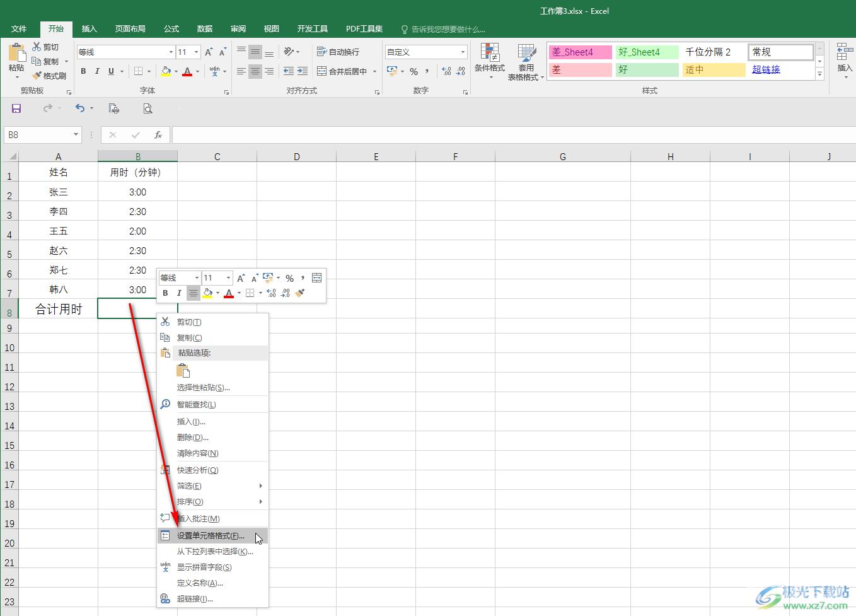Apply the 适中 cell style
The height and width of the screenshot is (616, 856).
714,69
